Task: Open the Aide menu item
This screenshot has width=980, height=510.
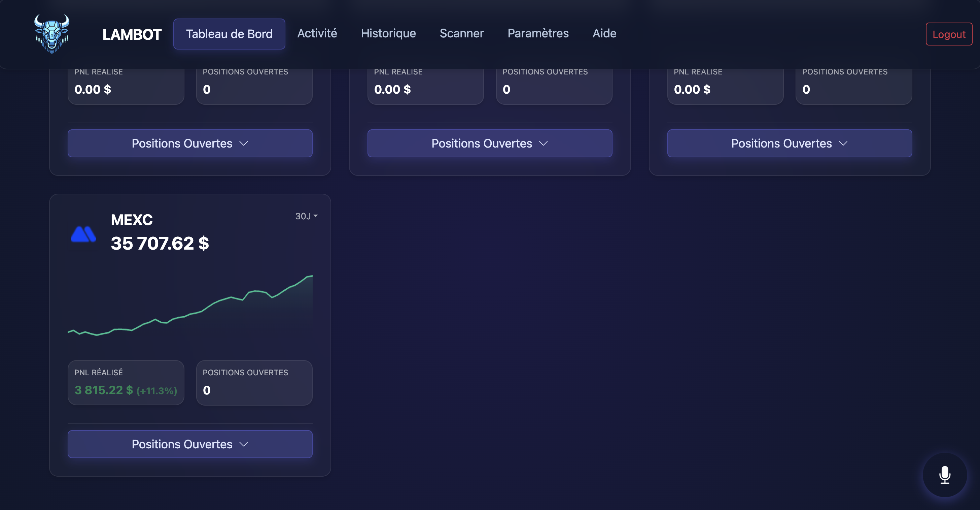Action: 604,33
